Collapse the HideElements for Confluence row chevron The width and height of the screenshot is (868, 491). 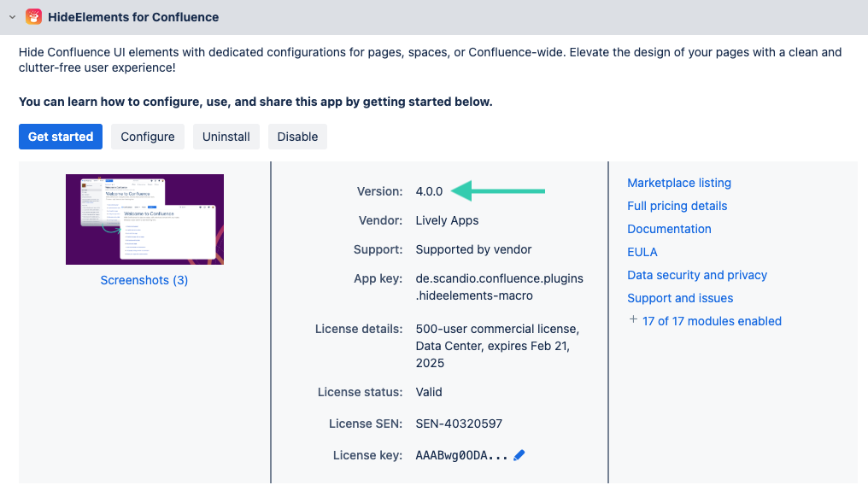point(12,17)
